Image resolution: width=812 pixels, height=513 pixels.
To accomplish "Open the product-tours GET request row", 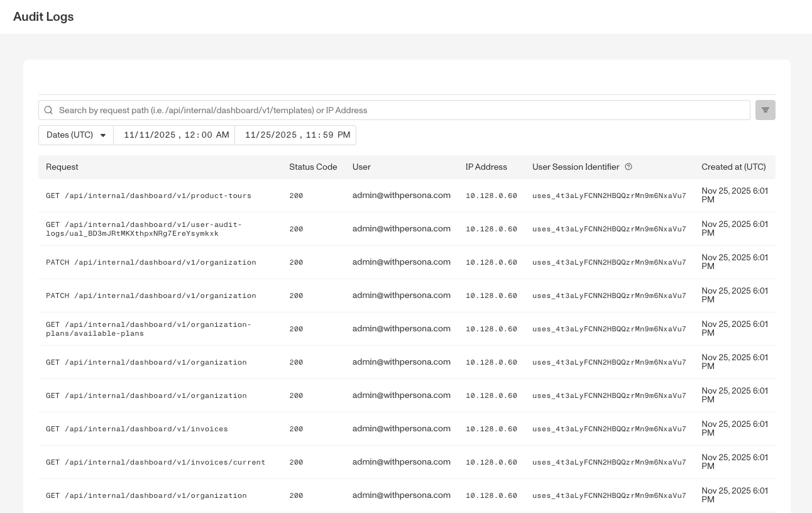I will [x=407, y=196].
